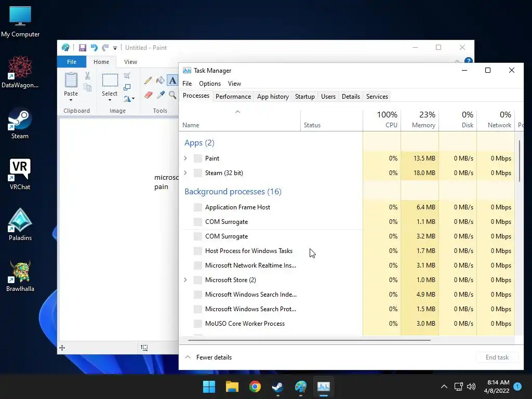Switch to the App history tab
Viewport: 532px width, 399px height.
[273, 97]
